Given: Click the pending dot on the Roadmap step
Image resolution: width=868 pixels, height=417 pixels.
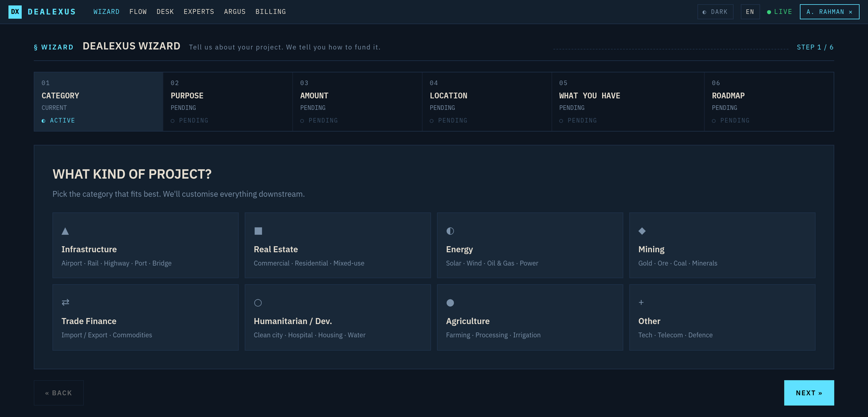Looking at the screenshot, I should pos(714,121).
